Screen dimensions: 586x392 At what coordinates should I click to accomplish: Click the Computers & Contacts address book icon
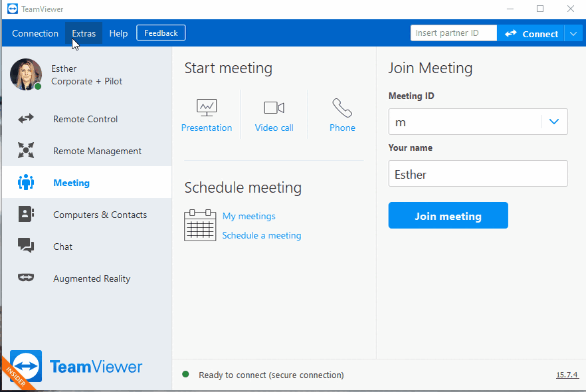[26, 214]
